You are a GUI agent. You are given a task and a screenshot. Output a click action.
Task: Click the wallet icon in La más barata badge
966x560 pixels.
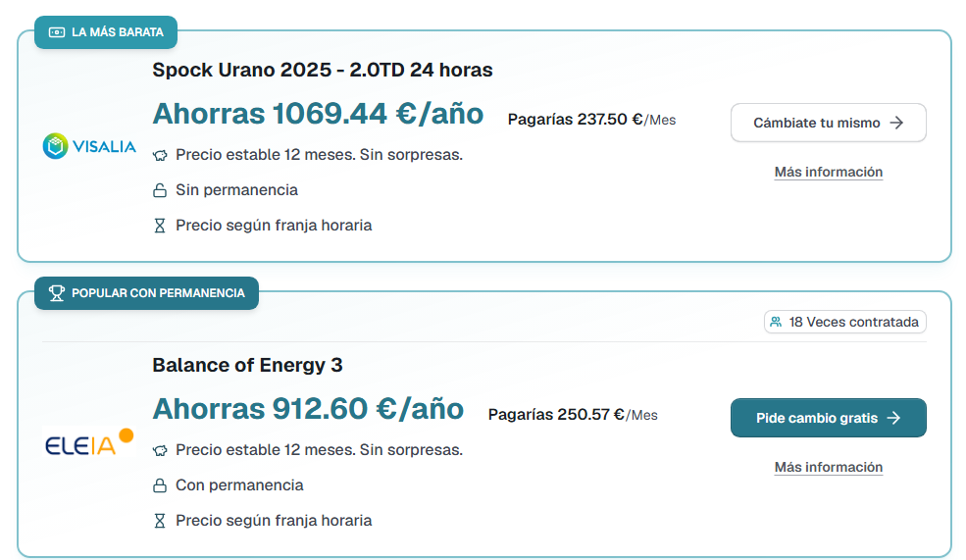(x=57, y=32)
